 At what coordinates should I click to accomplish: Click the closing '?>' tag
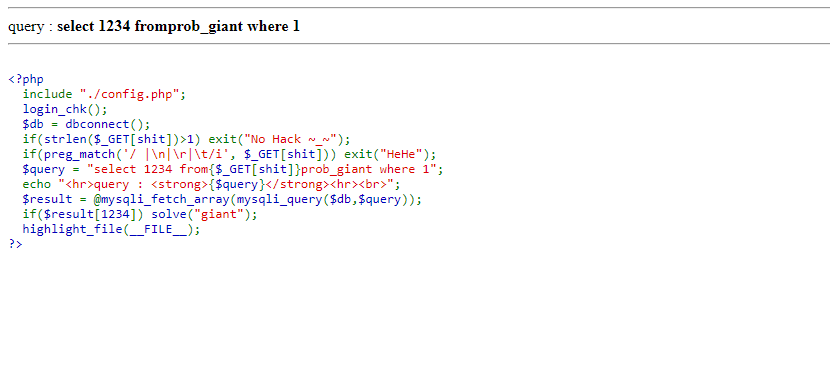pos(15,243)
